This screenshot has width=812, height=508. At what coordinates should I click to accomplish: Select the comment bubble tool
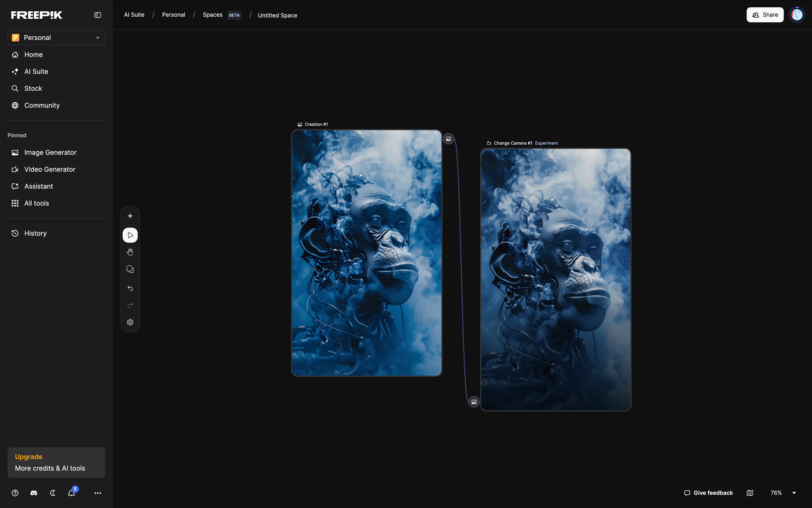(x=130, y=269)
